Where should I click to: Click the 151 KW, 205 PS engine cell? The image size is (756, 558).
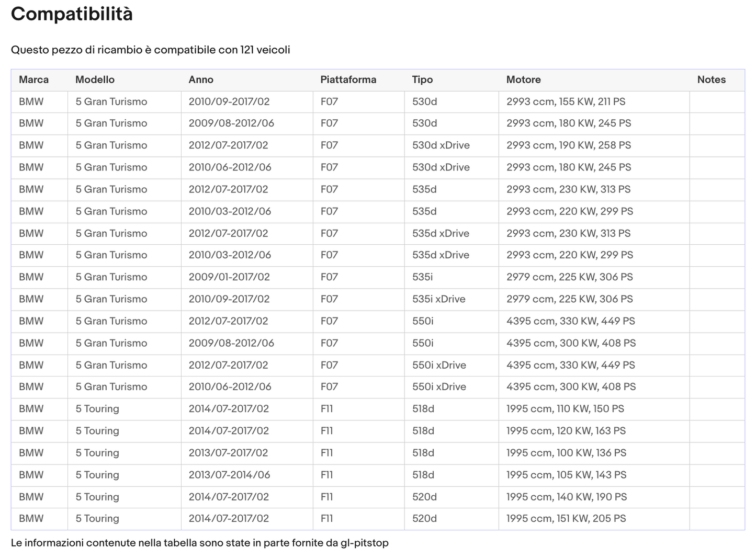pyautogui.click(x=566, y=519)
